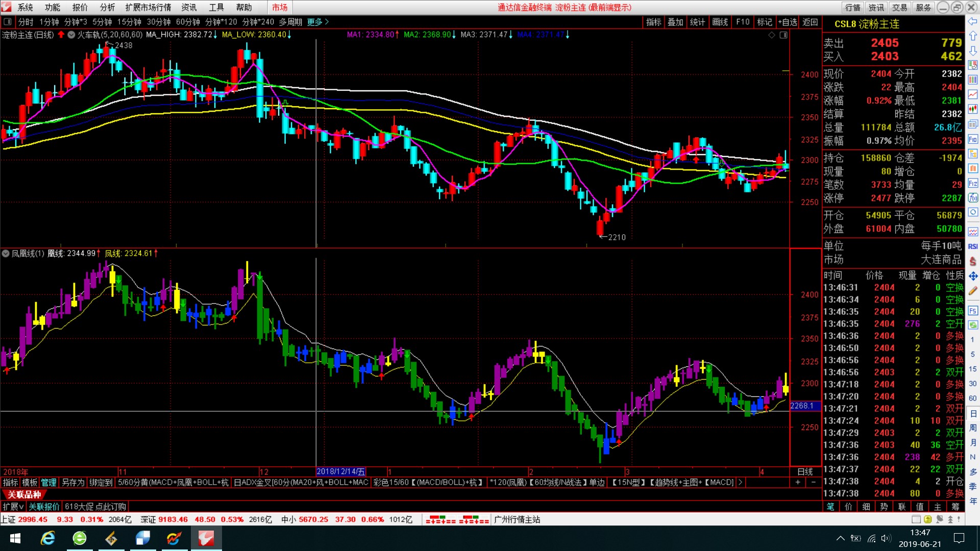Switch to the 60分钟 period tab
980x551 pixels.
[x=187, y=22]
